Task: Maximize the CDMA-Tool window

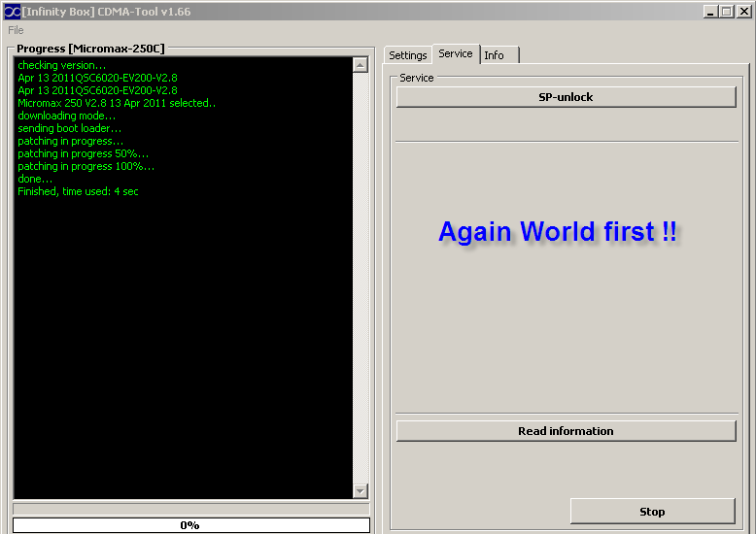Action: click(x=727, y=12)
